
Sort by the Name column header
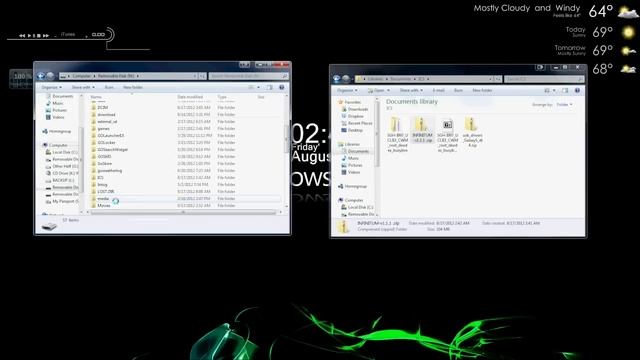tap(96, 97)
